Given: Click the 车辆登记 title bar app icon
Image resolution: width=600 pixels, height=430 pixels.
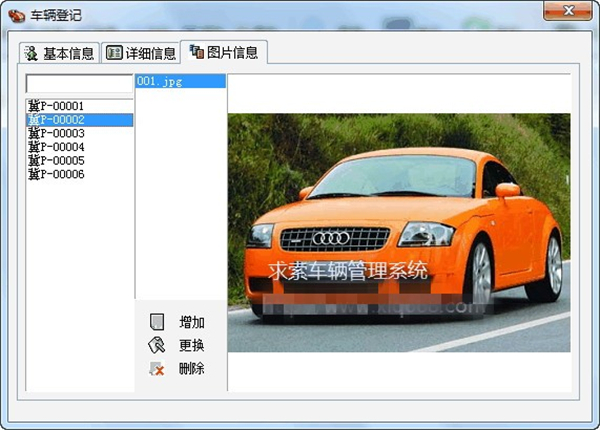Looking at the screenshot, I should pos(17,16).
